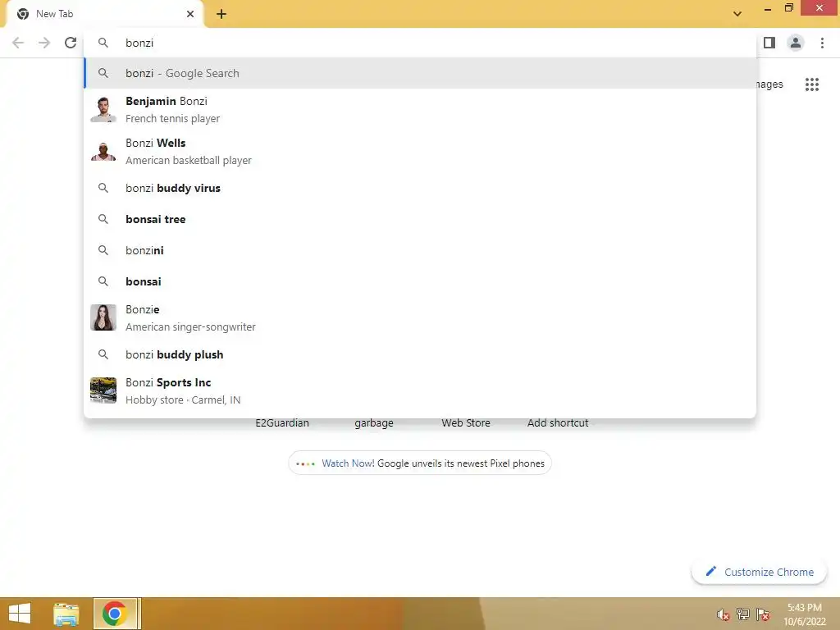840x630 pixels.
Task: Pick the bonsai tree suggestion
Action: pos(420,219)
